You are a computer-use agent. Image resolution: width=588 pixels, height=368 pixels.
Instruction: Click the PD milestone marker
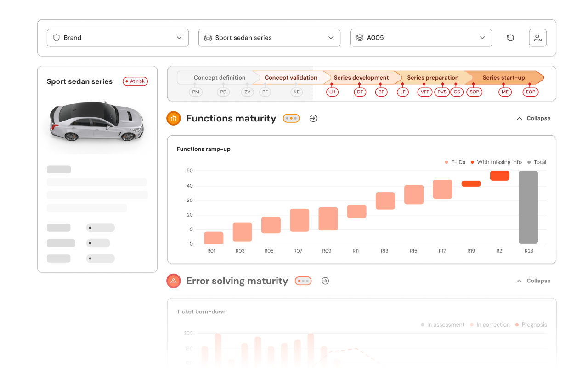[223, 92]
